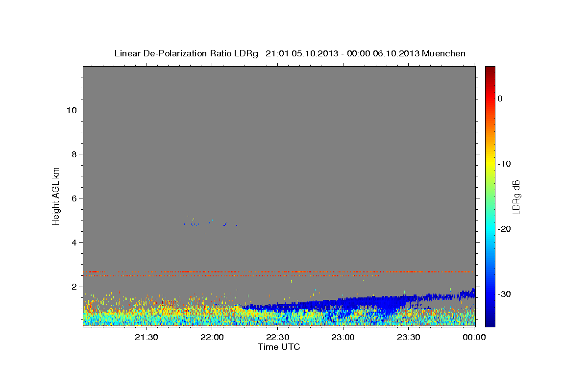Click the height tick label 8
This screenshot has width=588, height=392.
(75, 154)
